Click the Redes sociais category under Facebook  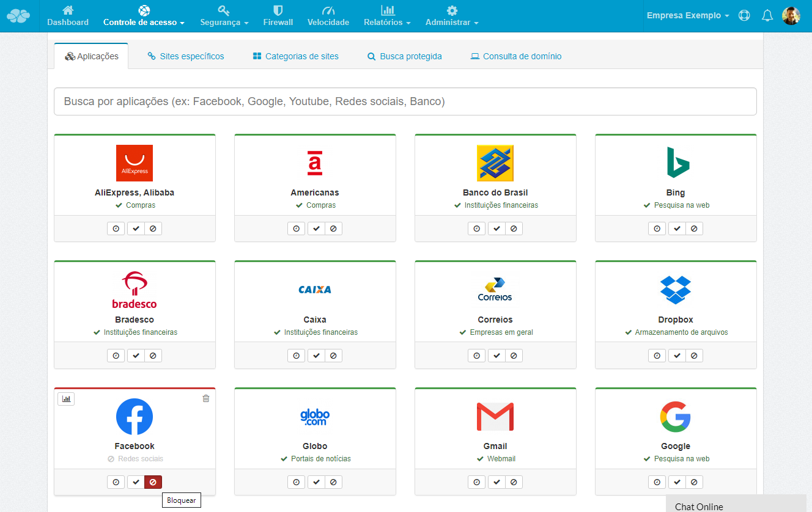[x=141, y=459]
